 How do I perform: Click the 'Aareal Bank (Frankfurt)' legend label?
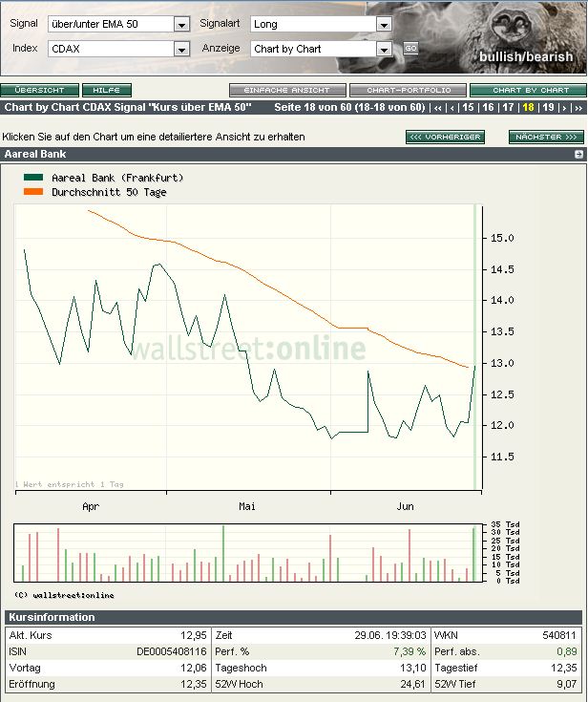[x=117, y=178]
